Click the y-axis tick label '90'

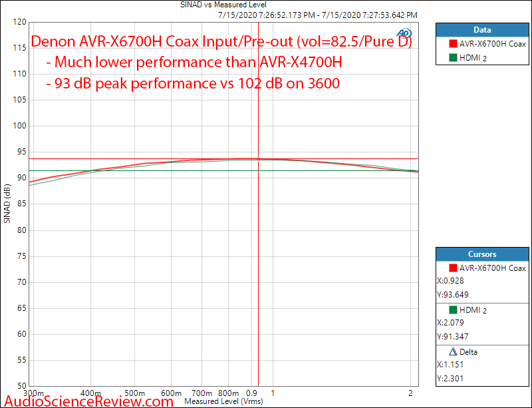pos(21,178)
